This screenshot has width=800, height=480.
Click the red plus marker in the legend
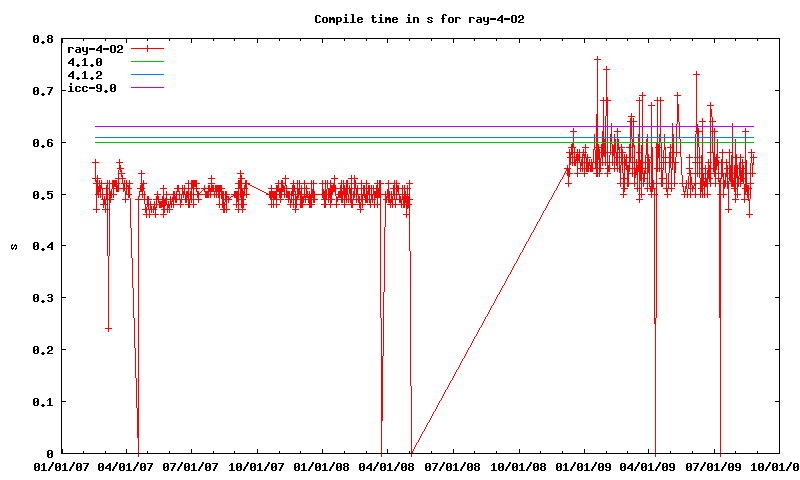tap(147, 48)
